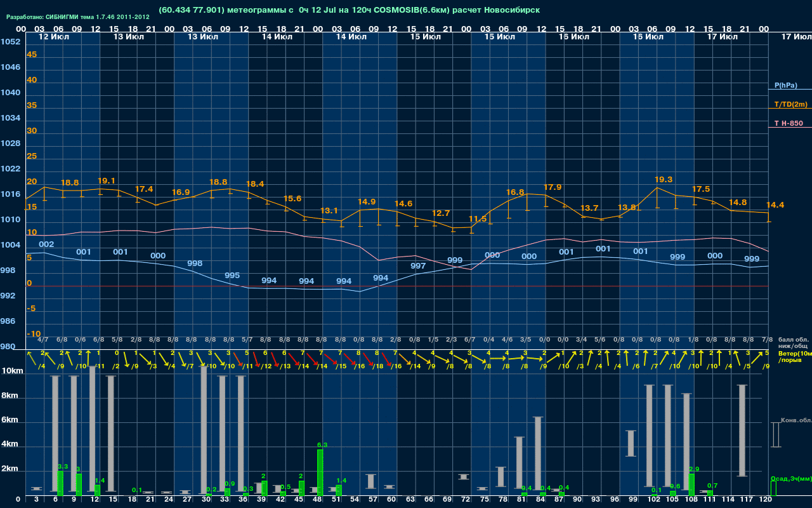This screenshot has height=508, width=812.
Task: Click the 980 pressure axis label
Action: point(8,347)
